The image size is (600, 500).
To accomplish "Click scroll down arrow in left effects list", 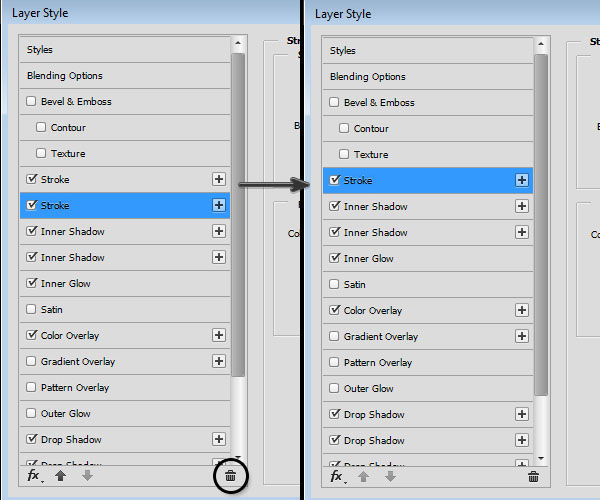I will pos(238,458).
